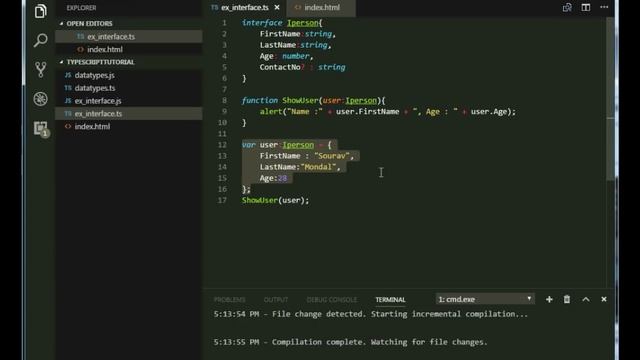Viewport: 640px width, 360px height.
Task: Open changes icon in editor title bar
Action: (567, 7)
